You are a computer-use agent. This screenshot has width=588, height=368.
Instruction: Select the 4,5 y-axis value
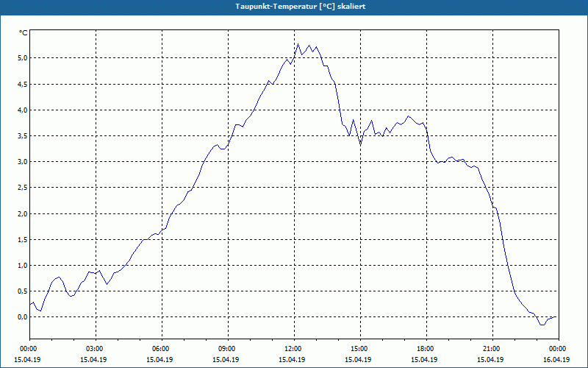23,84
